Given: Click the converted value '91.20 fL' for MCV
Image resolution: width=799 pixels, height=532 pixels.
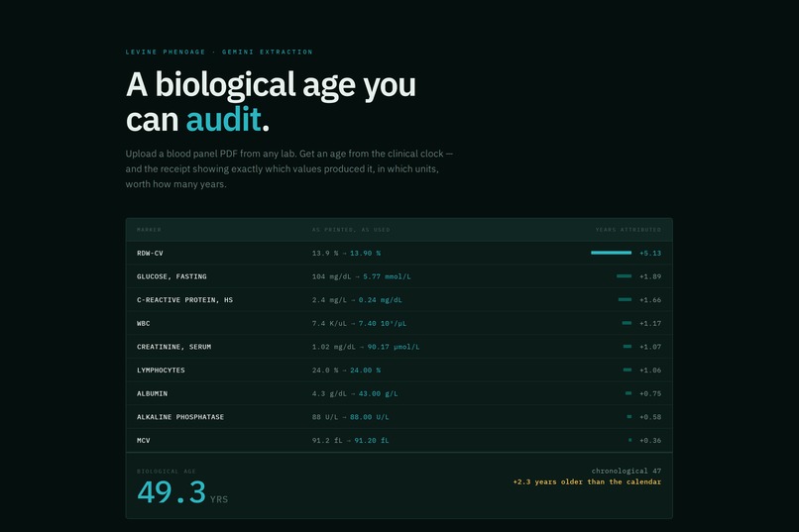Looking at the screenshot, I should [x=372, y=441].
